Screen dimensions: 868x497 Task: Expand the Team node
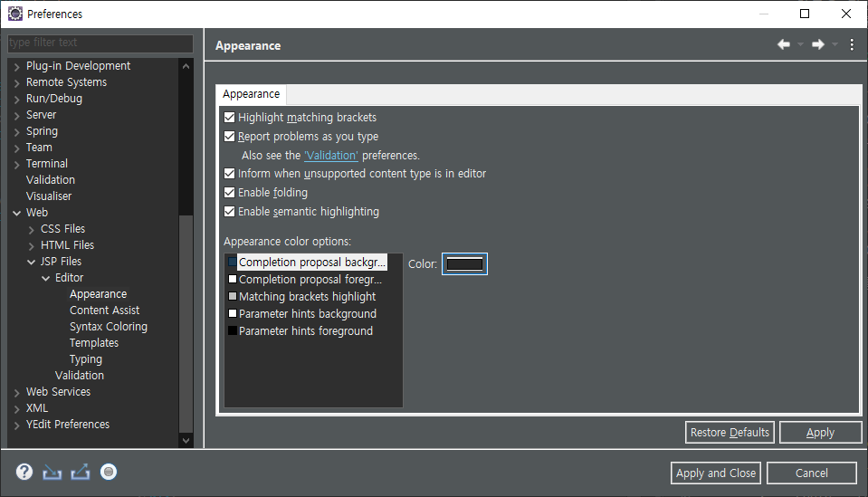16,148
